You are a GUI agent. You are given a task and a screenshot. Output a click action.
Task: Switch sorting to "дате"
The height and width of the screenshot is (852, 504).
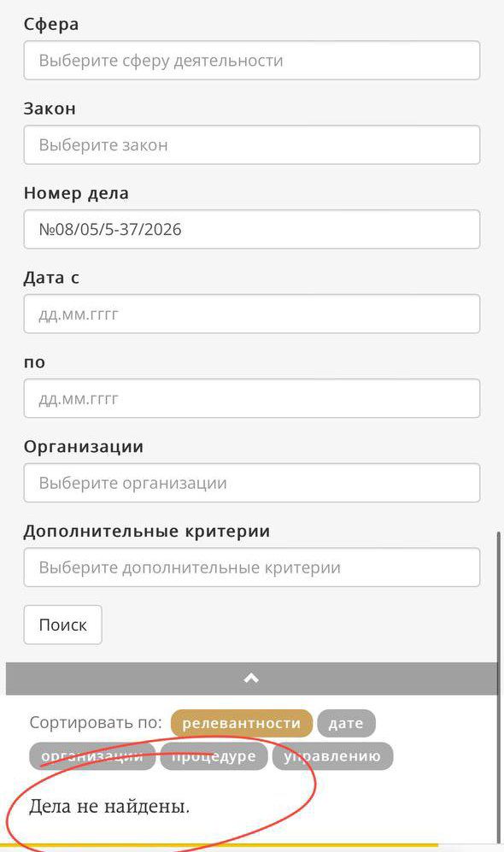(x=346, y=722)
